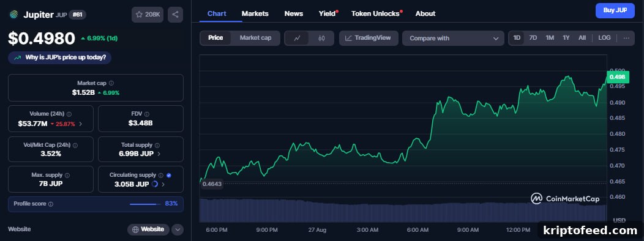Open the Chart tab
This screenshot has height=241, width=644.
(x=217, y=13)
